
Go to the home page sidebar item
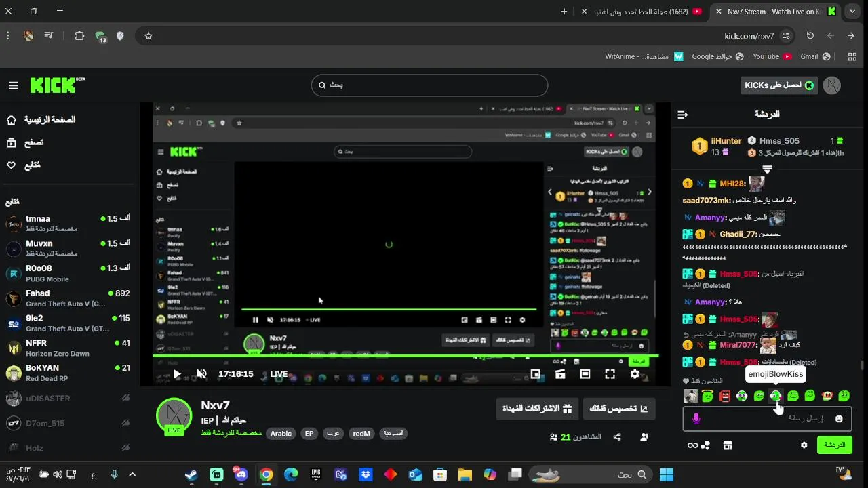(x=41, y=120)
